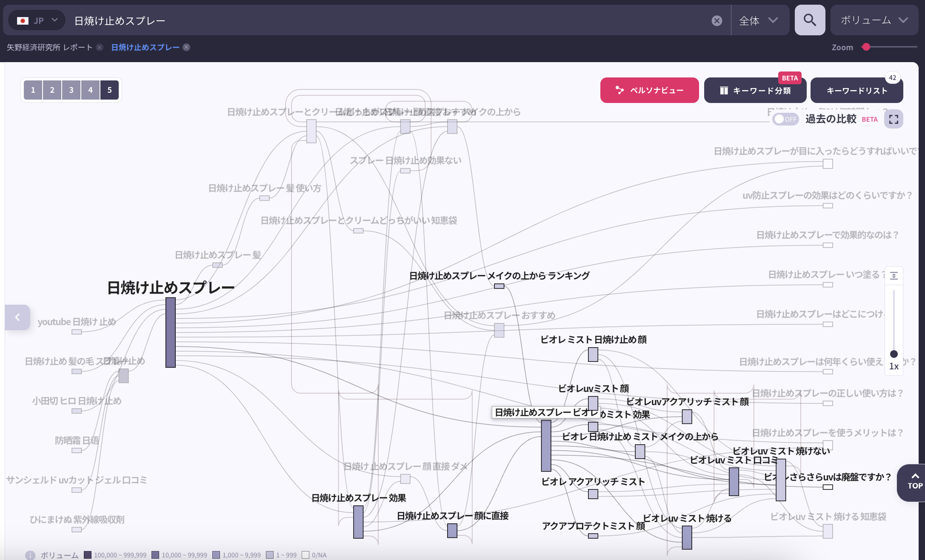Select the 0/NA volume legend checkbox
925x560 pixels.
click(306, 554)
